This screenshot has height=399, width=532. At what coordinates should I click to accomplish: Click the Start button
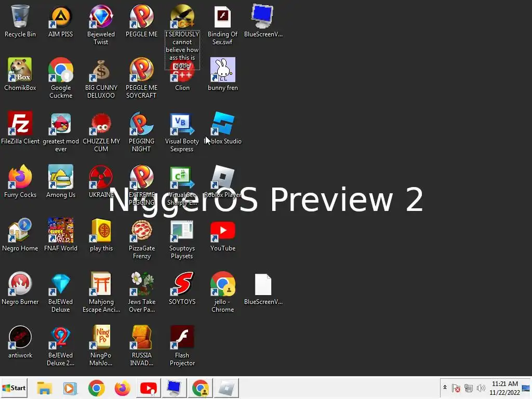pyautogui.click(x=14, y=388)
